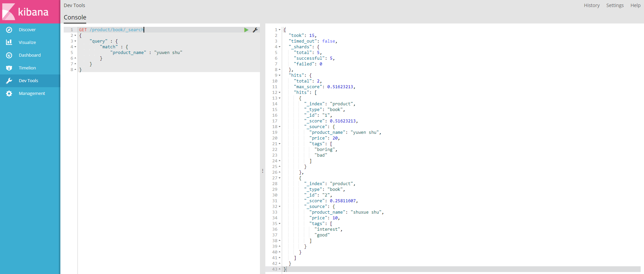
Task: Click the panel resize handle dots
Action: point(263,171)
